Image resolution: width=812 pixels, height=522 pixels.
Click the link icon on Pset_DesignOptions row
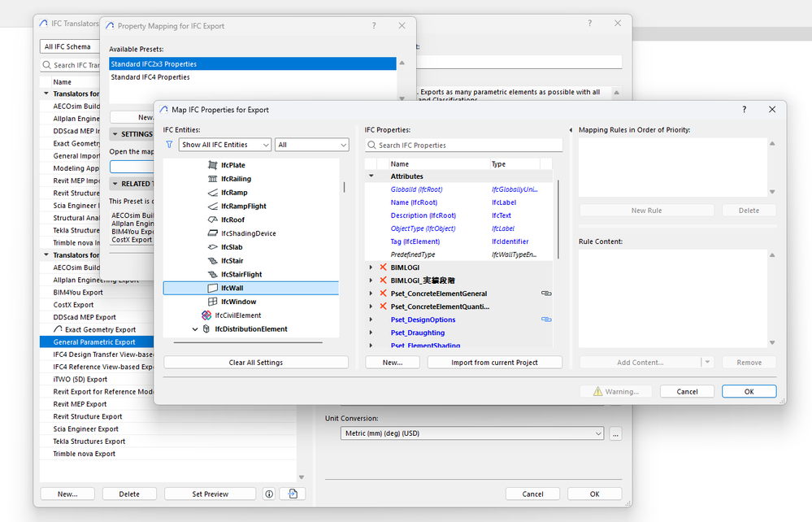click(x=546, y=319)
